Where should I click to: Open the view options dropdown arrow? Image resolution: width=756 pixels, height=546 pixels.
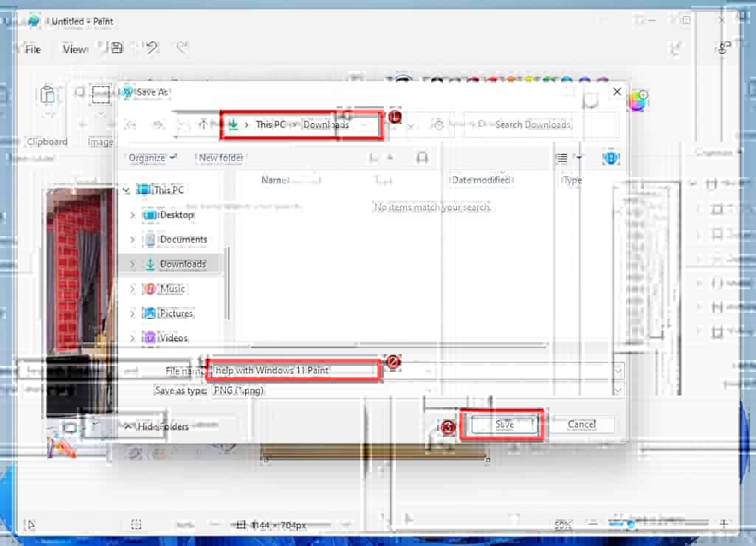pyautogui.click(x=579, y=158)
